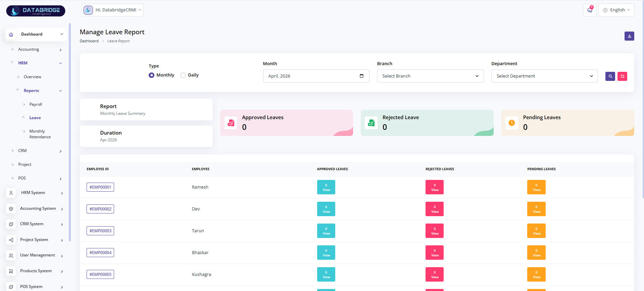Click the globe language icon
Screen dimensions: 644x291
605,10
